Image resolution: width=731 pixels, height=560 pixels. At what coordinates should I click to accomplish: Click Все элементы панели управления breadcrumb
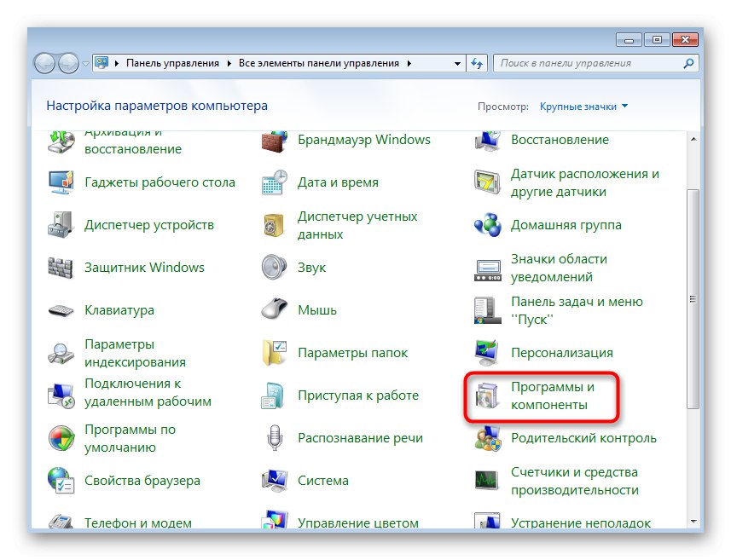(x=319, y=63)
